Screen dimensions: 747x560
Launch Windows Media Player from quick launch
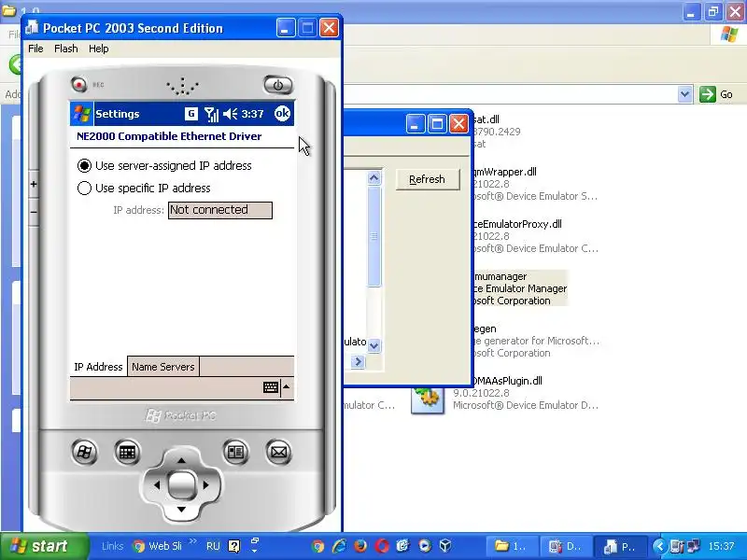click(425, 546)
